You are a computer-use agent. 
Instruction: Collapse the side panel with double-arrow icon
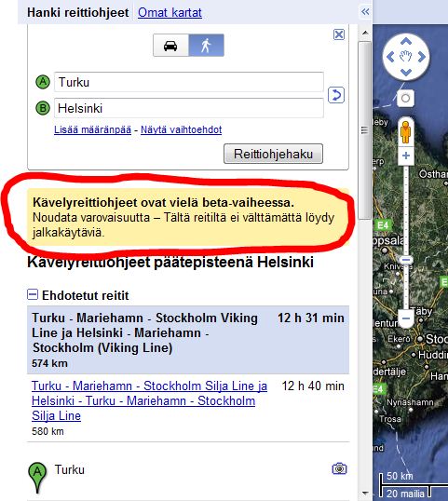click(x=365, y=12)
